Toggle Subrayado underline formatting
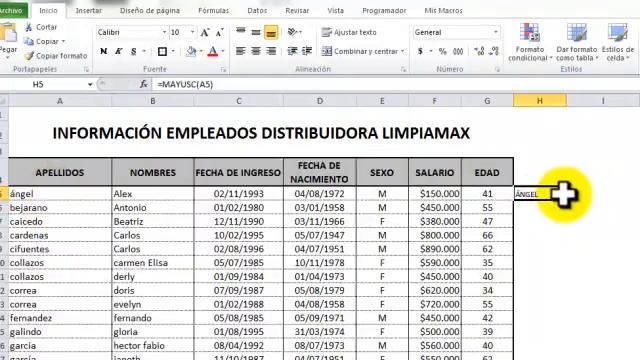Image resolution: width=640 pixels, height=360 pixels. pos(133,51)
